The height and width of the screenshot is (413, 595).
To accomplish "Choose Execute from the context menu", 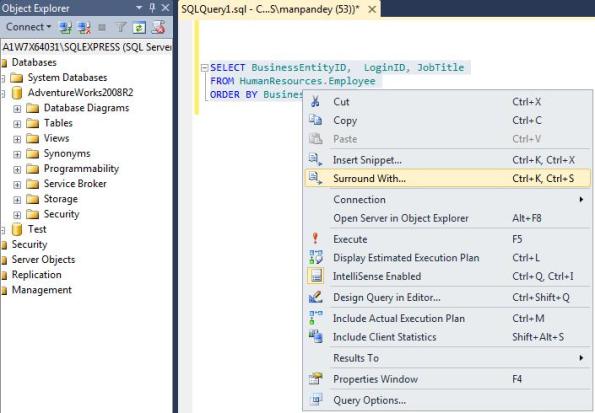I will point(447,239).
